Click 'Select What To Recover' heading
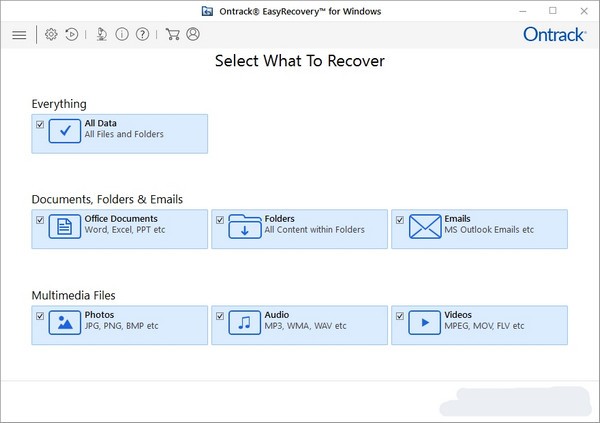This screenshot has height=423, width=600. tap(300, 61)
